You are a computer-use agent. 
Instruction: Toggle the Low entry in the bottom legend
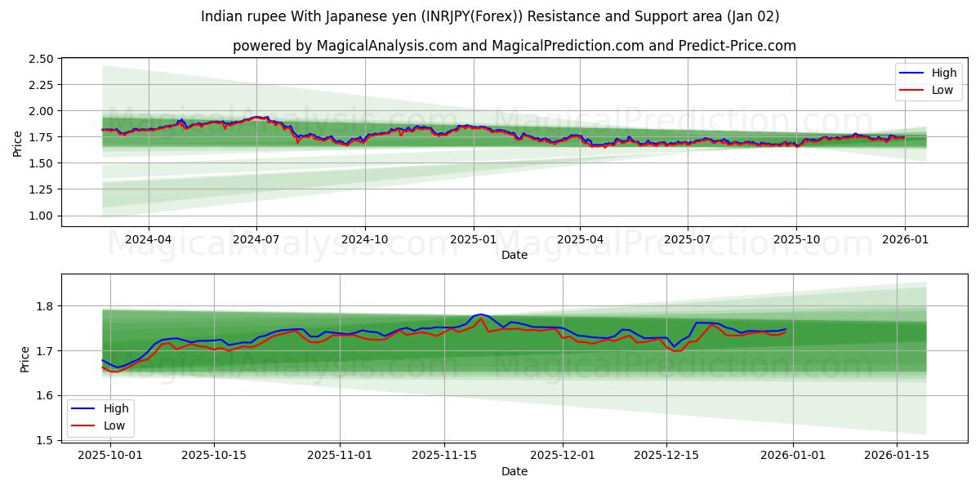click(x=110, y=425)
